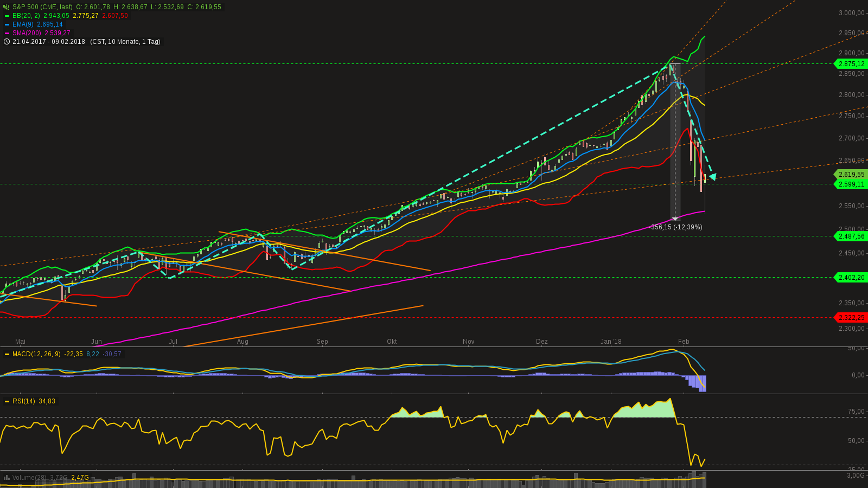The image size is (868, 488).
Task: Click the clock icon before the date range
Action: pos(7,41)
